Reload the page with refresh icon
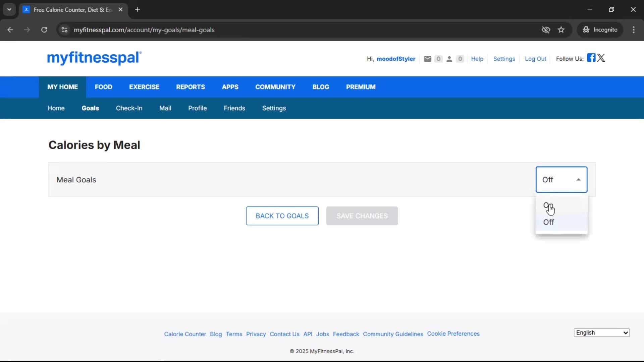Viewport: 644px width, 362px height. [44, 30]
